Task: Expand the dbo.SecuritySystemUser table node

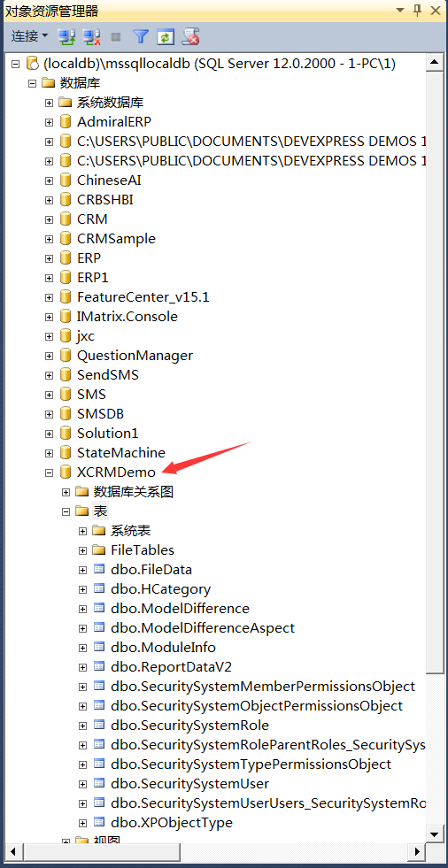Action: pos(83,784)
